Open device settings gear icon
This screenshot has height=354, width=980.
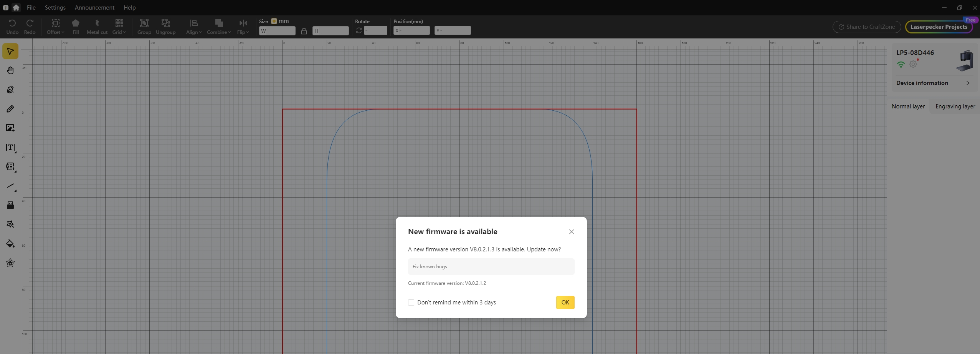click(x=913, y=65)
